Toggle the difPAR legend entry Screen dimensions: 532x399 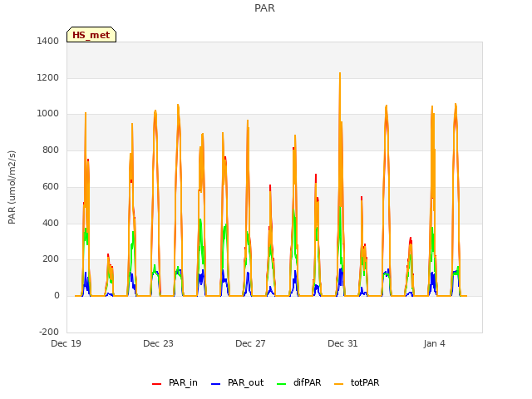pyautogui.click(x=299, y=382)
